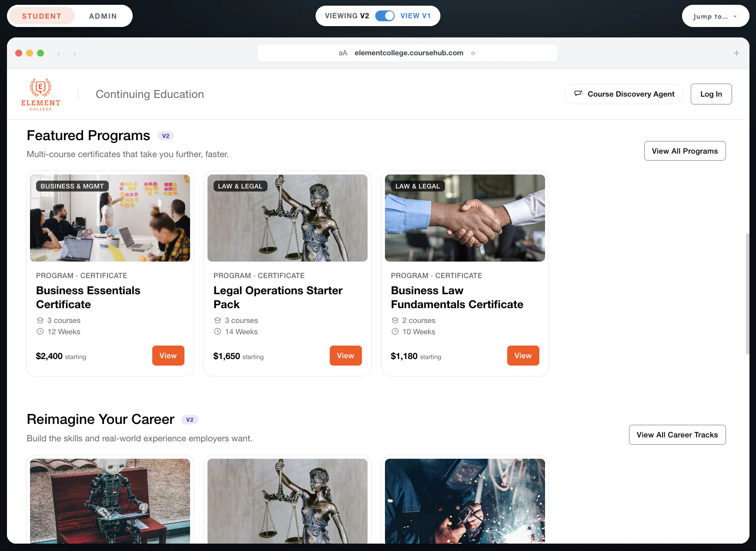
Task: Click View All Programs button
Action: click(x=685, y=151)
